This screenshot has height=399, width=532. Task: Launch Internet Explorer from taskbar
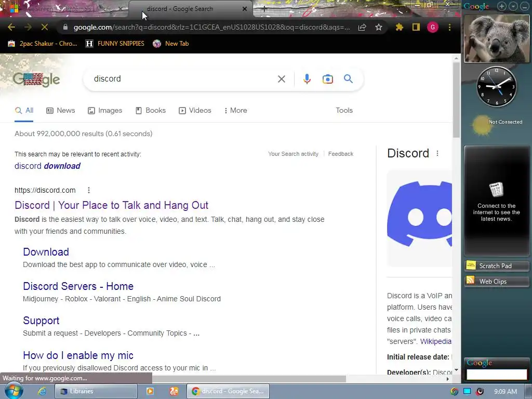click(42, 391)
